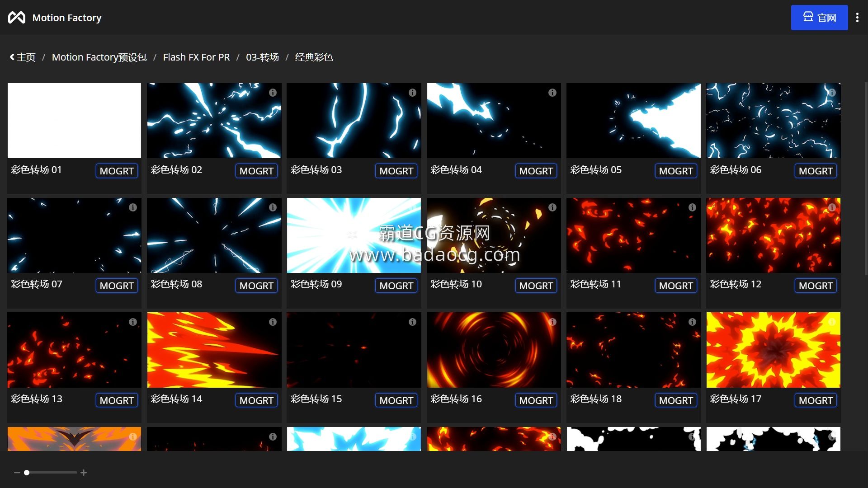Screen dimensions: 868x488
Task: Click the zoom in plus icon
Action: coord(84,473)
